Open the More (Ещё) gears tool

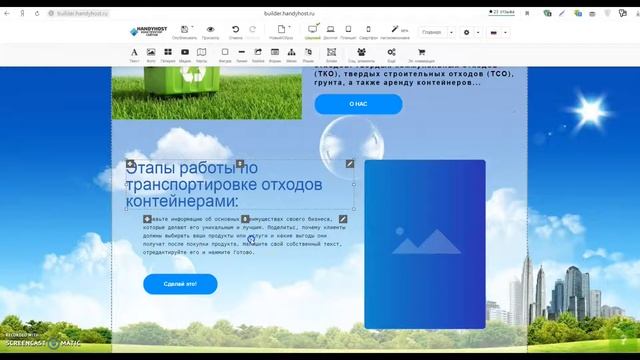pyautogui.click(x=391, y=52)
